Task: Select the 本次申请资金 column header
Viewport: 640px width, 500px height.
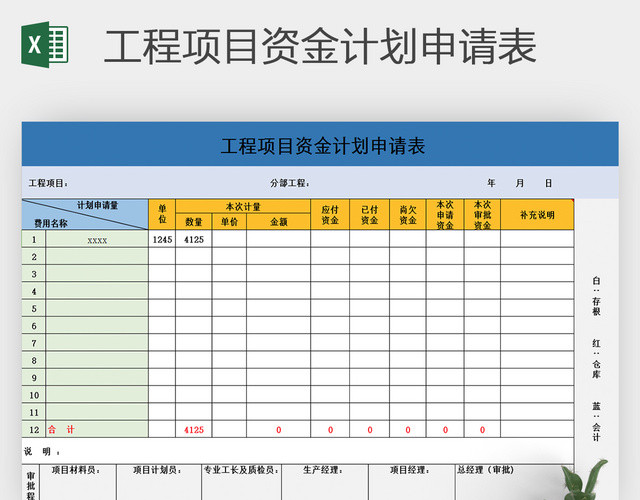Action: pos(445,214)
